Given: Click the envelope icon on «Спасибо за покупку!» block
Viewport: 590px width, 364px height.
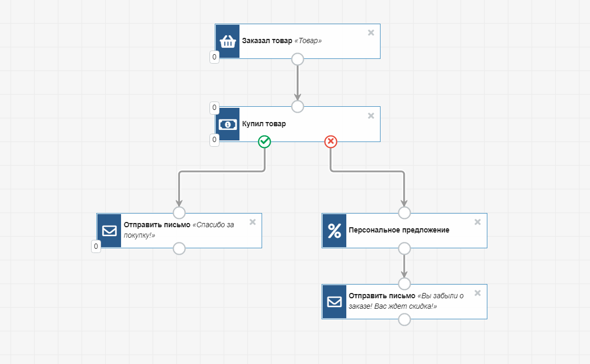Looking at the screenshot, I should pyautogui.click(x=109, y=230).
